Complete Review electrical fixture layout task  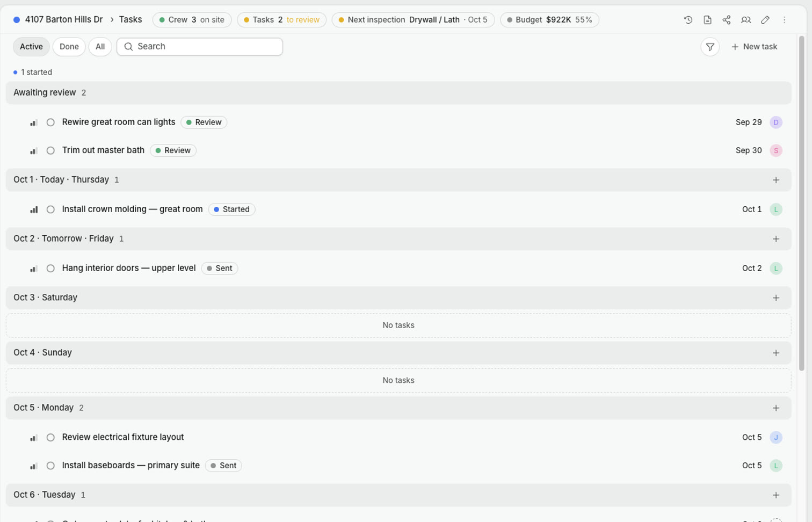click(50, 438)
